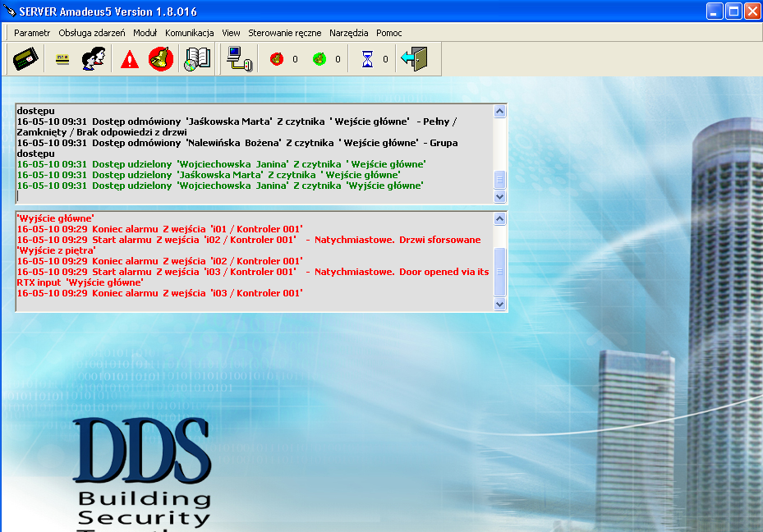The height and width of the screenshot is (532, 763).
Task: Open the Komunikacja menu
Action: (189, 33)
